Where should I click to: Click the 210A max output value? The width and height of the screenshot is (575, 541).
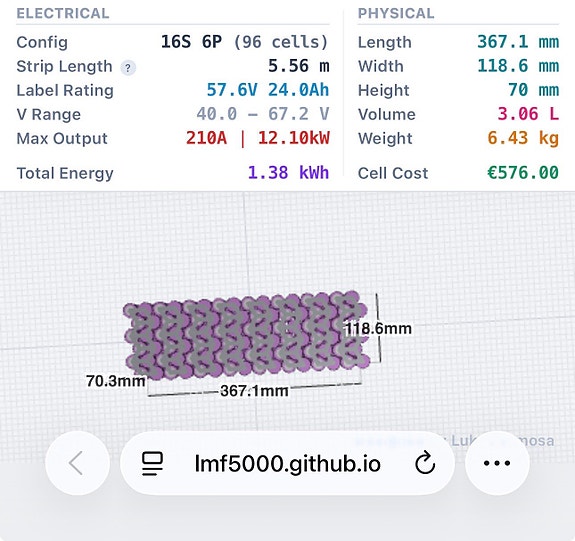pos(206,138)
